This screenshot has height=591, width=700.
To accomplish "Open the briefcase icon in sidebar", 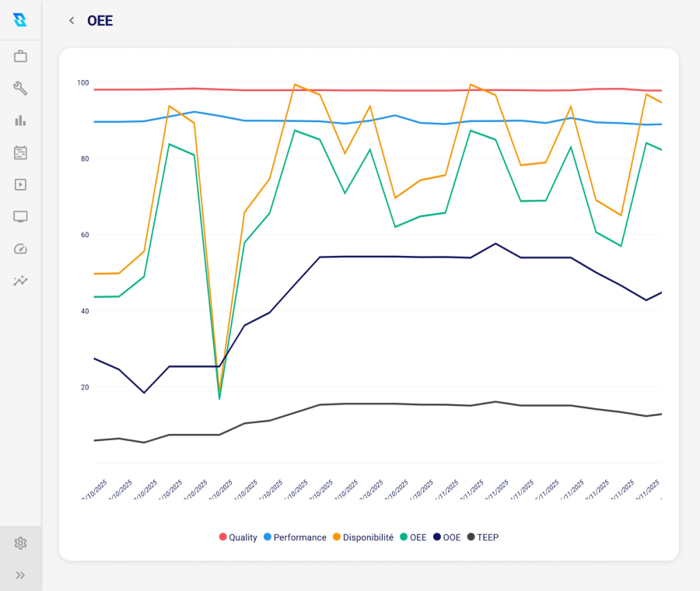I will (x=20, y=56).
